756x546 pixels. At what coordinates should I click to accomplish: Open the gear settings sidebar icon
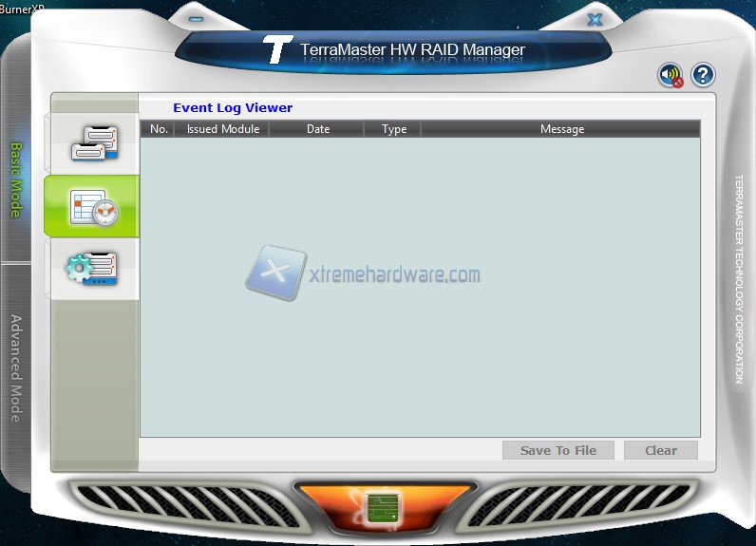[x=93, y=269]
